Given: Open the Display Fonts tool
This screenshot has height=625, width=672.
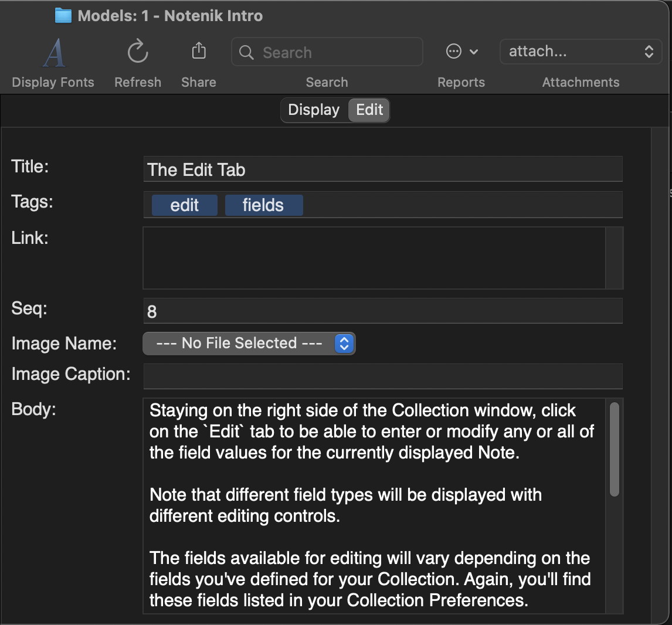Looking at the screenshot, I should pos(54,53).
